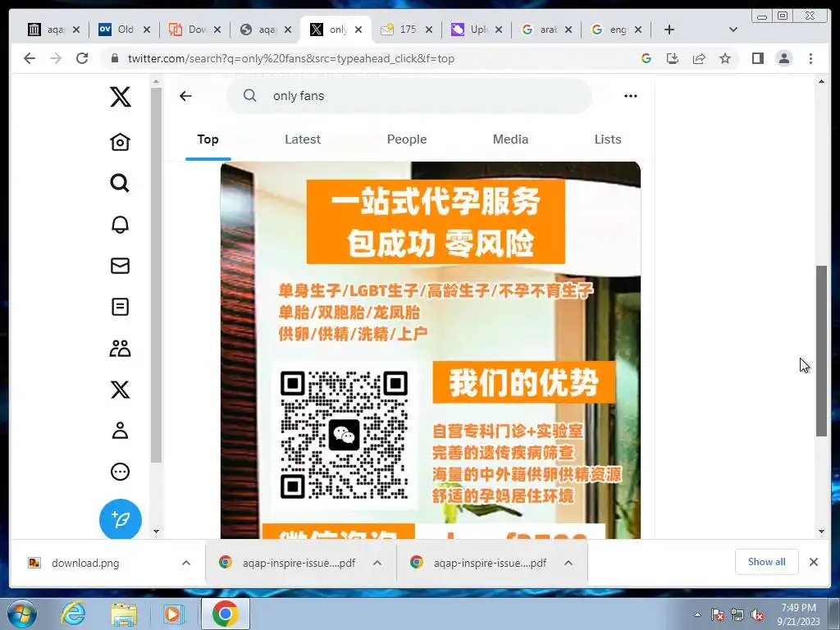Switch to the Lists tab

pyautogui.click(x=608, y=139)
